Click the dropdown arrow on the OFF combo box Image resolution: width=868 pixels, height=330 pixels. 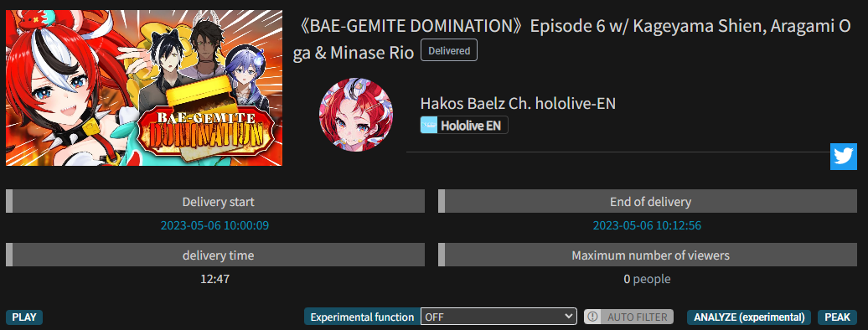[x=569, y=317]
